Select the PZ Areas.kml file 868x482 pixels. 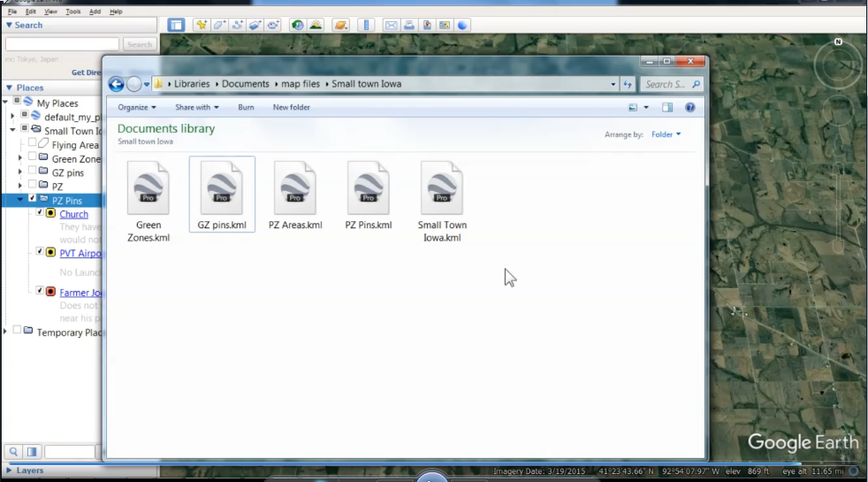pos(295,195)
